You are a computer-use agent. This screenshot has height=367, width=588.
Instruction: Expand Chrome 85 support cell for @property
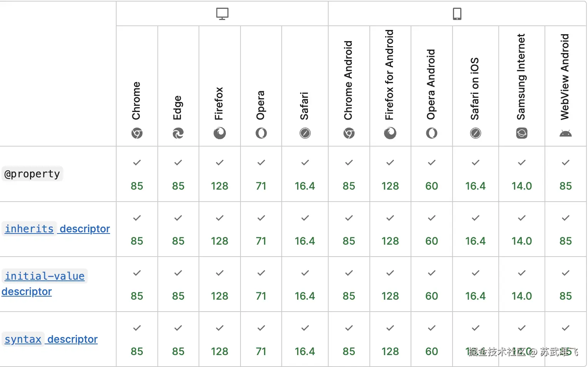(x=137, y=174)
